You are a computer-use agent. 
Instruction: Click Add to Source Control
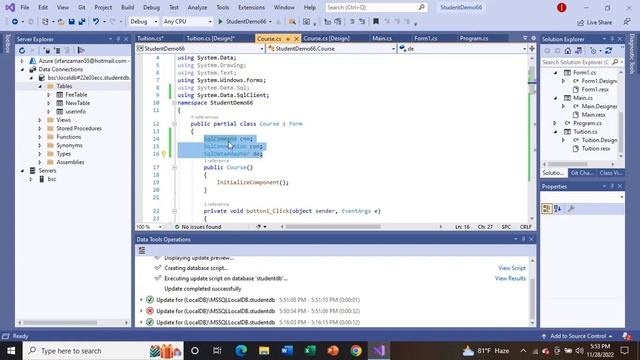578,336
